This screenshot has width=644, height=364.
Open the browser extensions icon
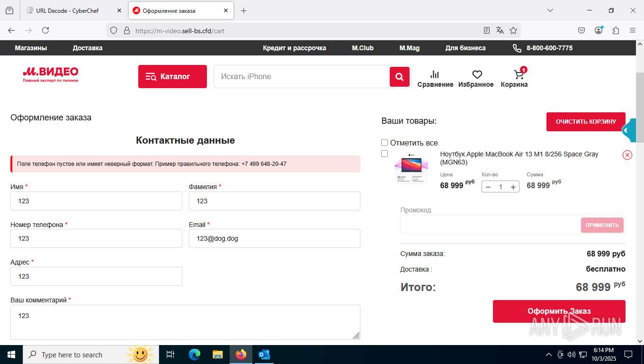point(616,30)
